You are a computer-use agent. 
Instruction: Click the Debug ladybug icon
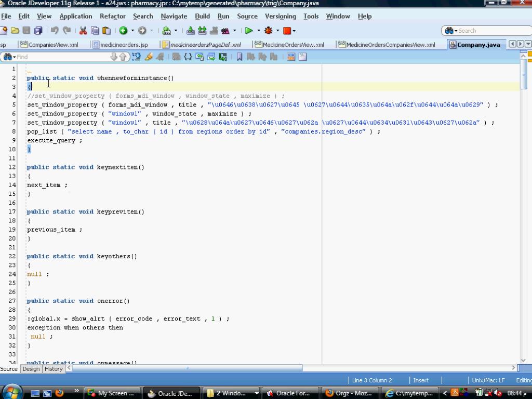(268, 31)
